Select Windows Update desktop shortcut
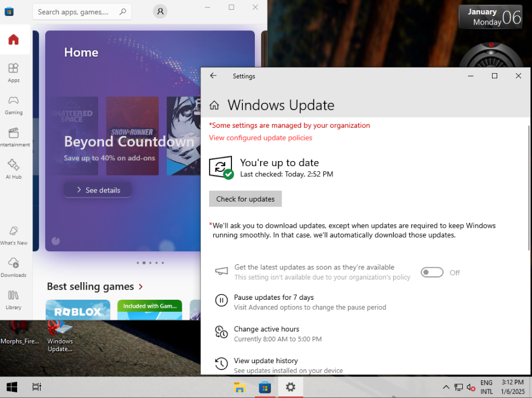Image resolution: width=532 pixels, height=398 pixels. click(x=60, y=336)
